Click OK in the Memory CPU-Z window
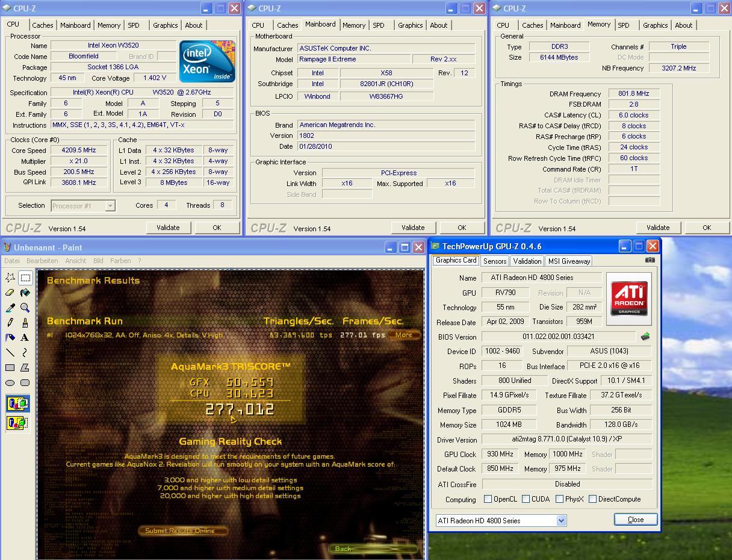 707,228
